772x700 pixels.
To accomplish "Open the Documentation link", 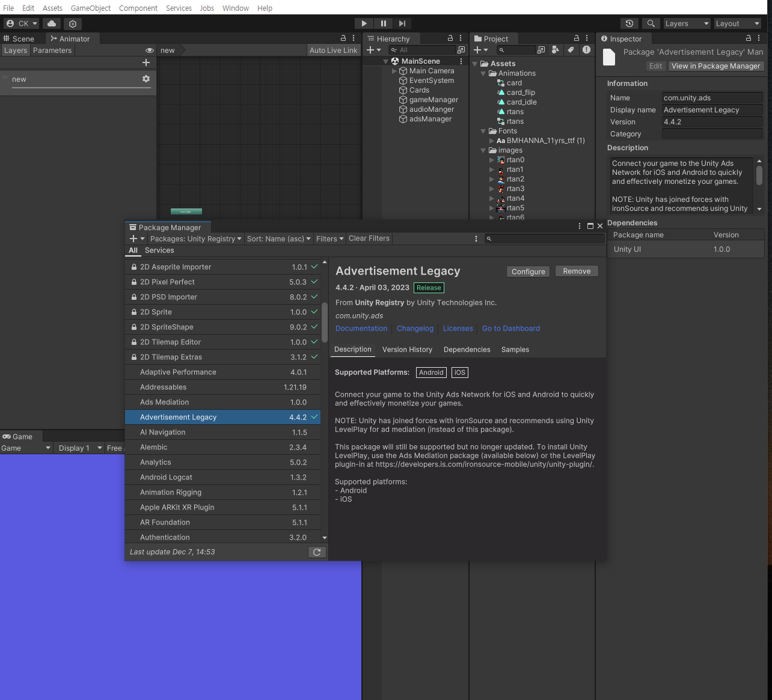I will point(361,329).
